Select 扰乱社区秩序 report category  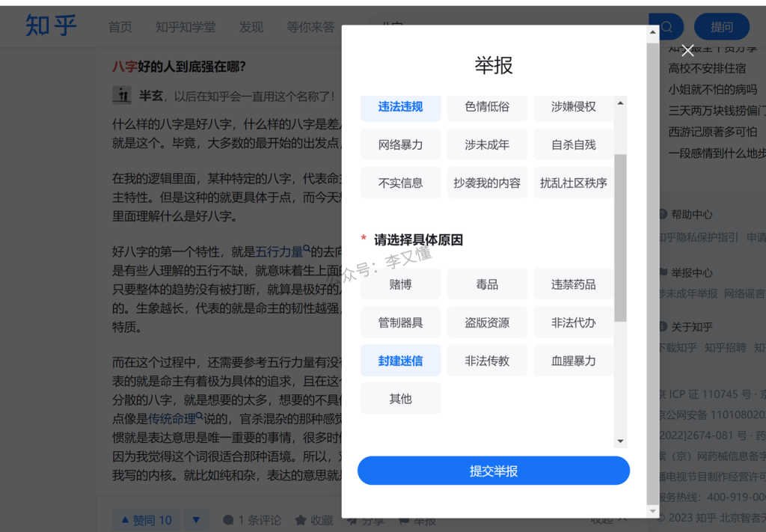574,183
